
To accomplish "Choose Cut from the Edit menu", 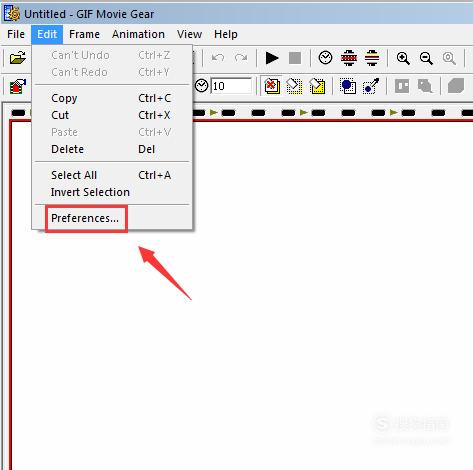I will tap(112, 115).
